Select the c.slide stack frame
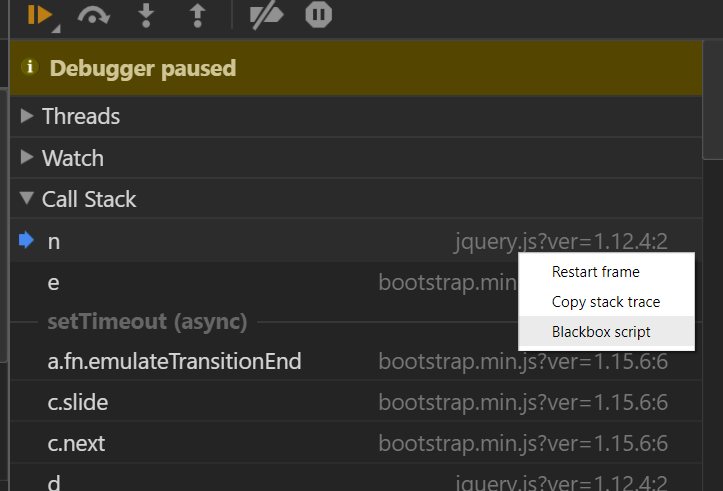The image size is (723, 491). pos(356,402)
